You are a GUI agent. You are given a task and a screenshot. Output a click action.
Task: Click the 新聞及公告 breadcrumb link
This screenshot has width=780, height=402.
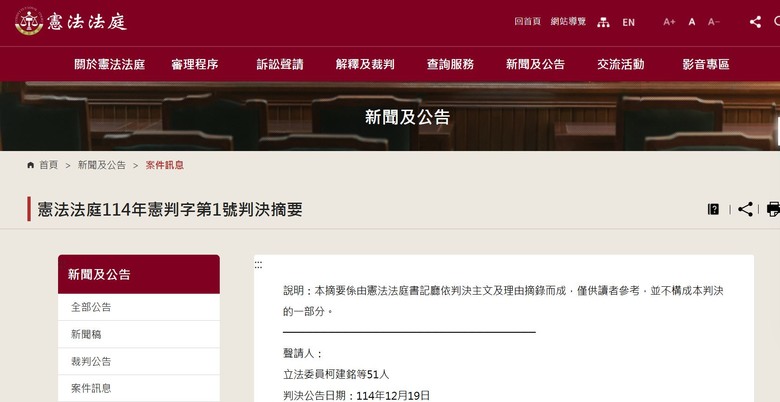(x=102, y=165)
